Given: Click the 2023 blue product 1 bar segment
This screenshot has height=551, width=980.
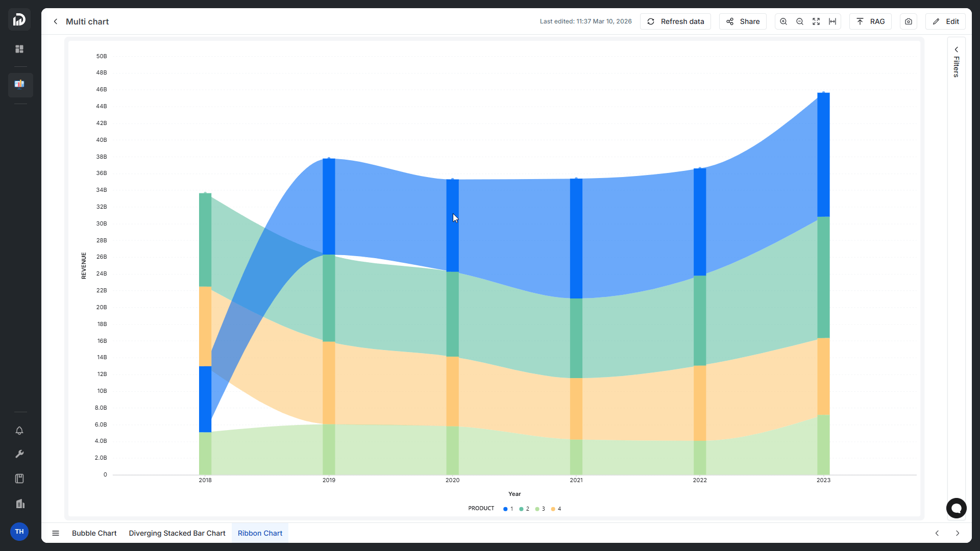Looking at the screenshot, I should 823,155.
